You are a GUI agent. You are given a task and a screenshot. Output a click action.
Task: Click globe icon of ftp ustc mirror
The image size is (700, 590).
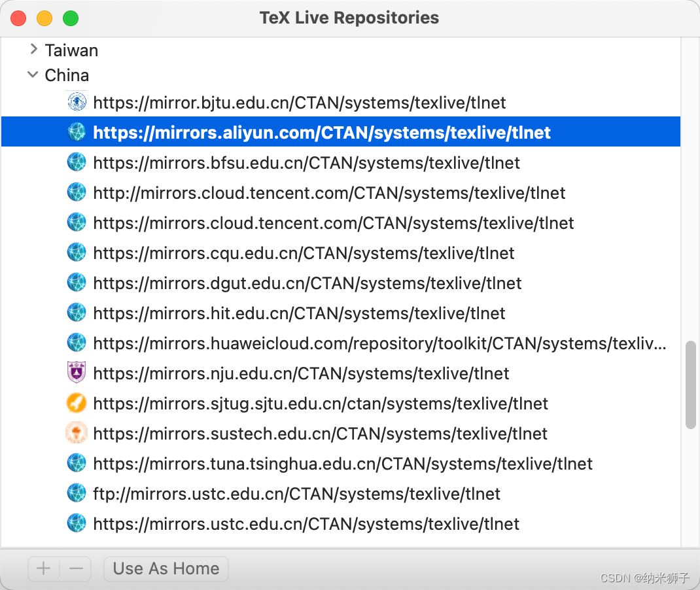77,493
